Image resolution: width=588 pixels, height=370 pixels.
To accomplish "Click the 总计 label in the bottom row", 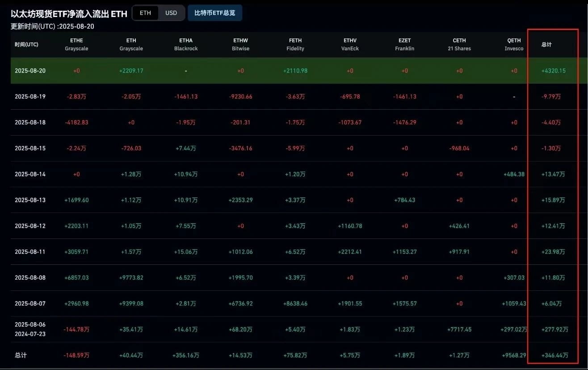I will coord(21,355).
